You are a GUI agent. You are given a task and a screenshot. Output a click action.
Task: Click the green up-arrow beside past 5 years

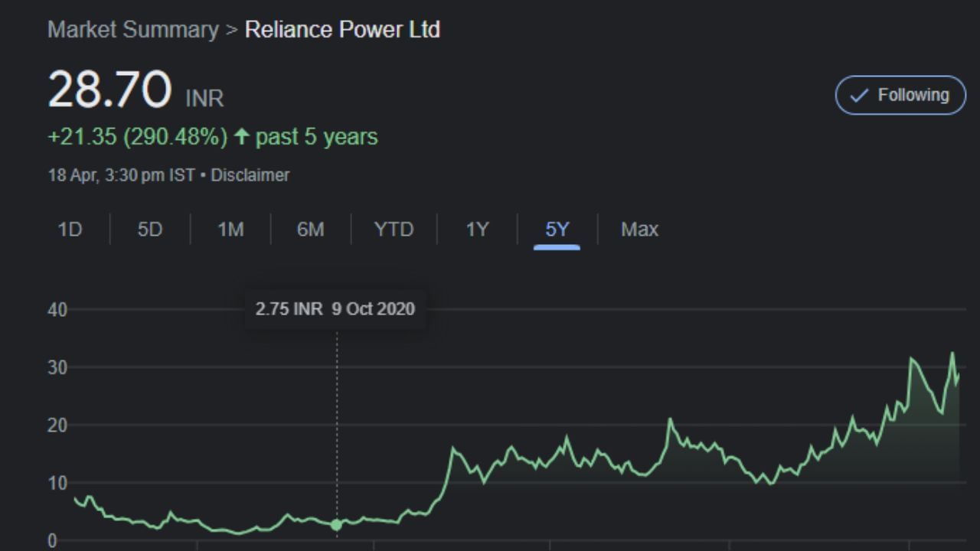(x=242, y=137)
